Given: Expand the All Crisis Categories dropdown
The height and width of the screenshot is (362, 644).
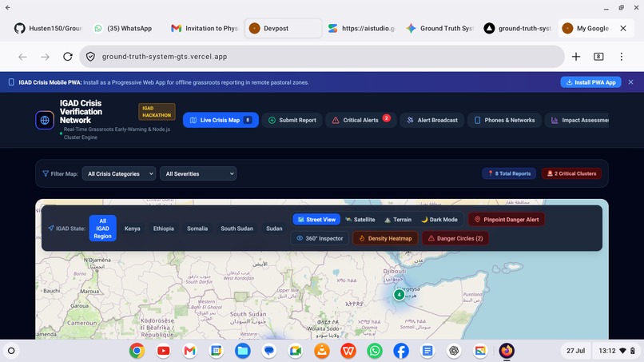Looking at the screenshot, I should click(119, 174).
